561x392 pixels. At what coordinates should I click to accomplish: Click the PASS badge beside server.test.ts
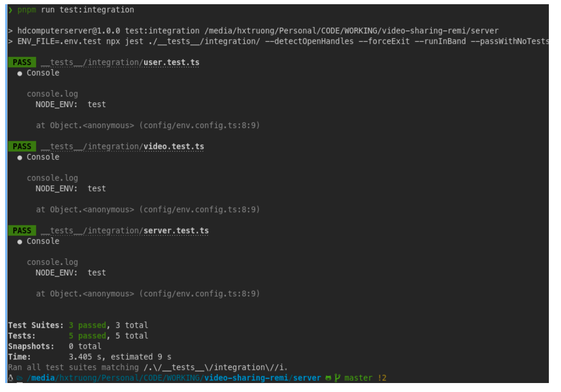point(22,231)
